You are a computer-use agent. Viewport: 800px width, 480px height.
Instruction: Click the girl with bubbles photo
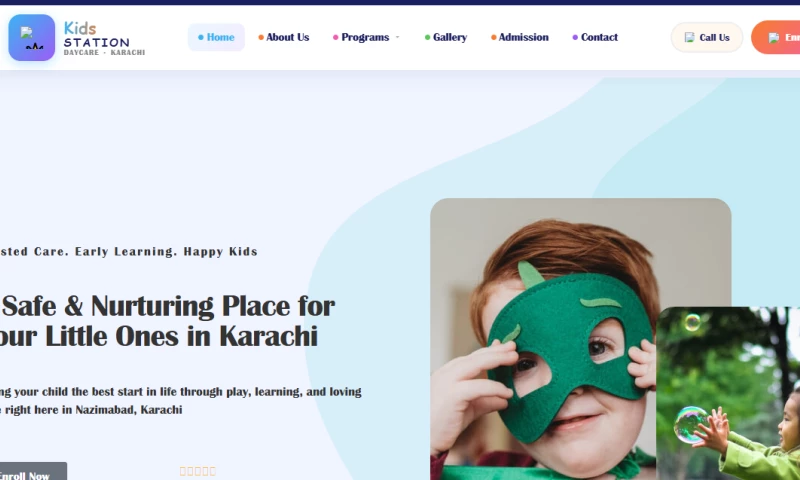pos(728,393)
